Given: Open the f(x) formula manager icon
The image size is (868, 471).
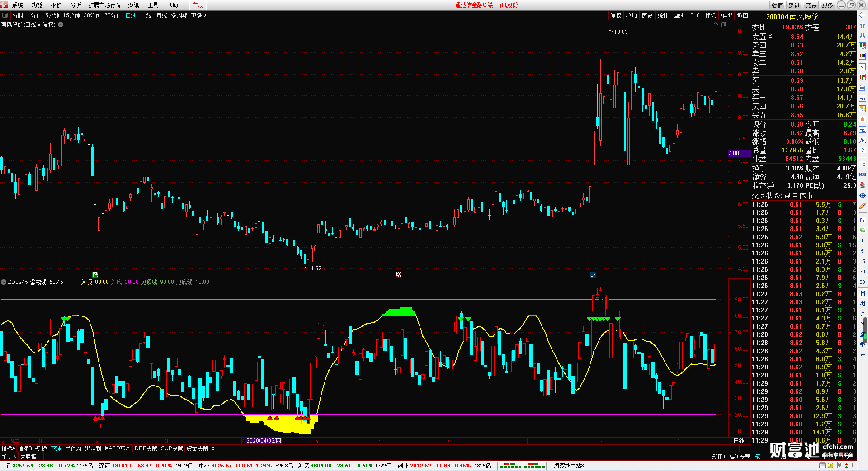Looking at the screenshot, I should 863,140.
